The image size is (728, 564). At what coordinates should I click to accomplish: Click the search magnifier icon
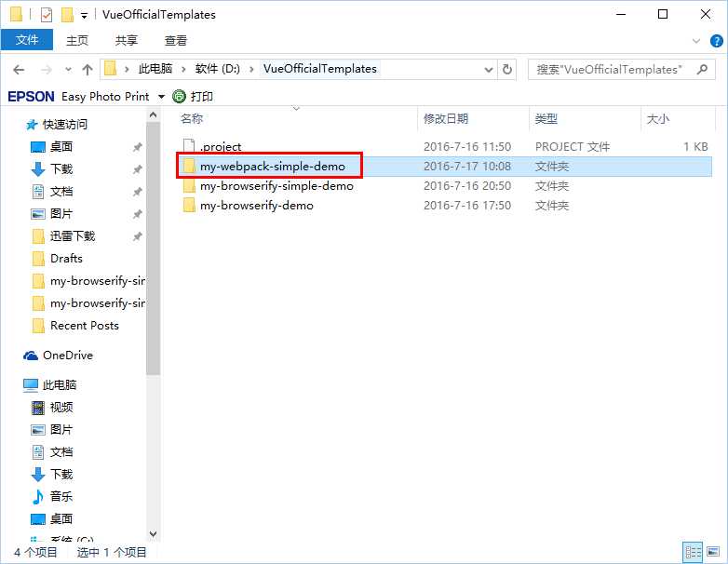[x=703, y=70]
